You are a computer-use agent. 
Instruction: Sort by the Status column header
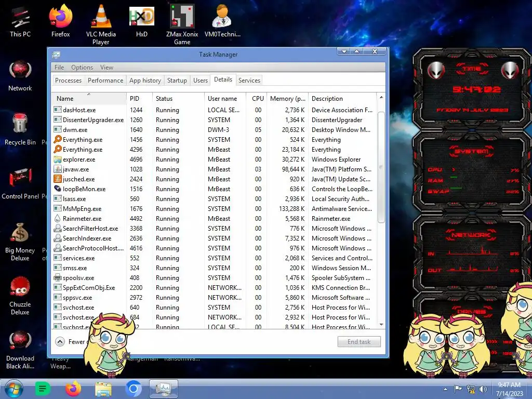click(x=179, y=98)
